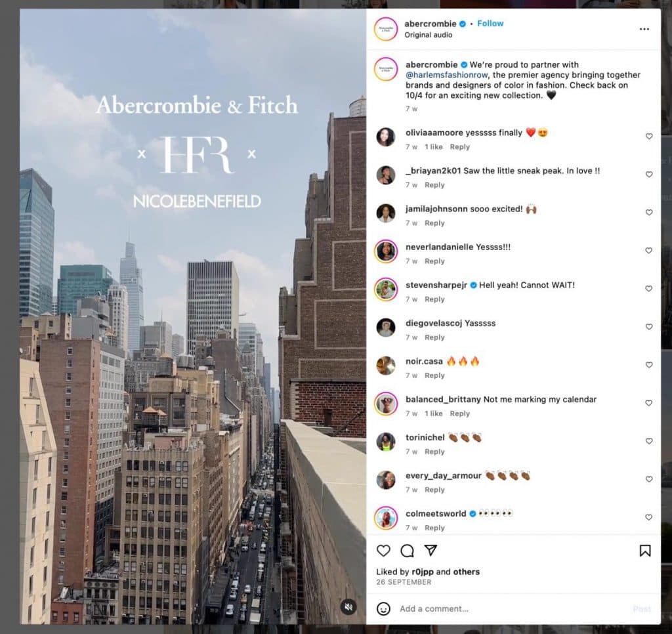
Task: Reply to balanced_brittany's comment
Action: [460, 413]
